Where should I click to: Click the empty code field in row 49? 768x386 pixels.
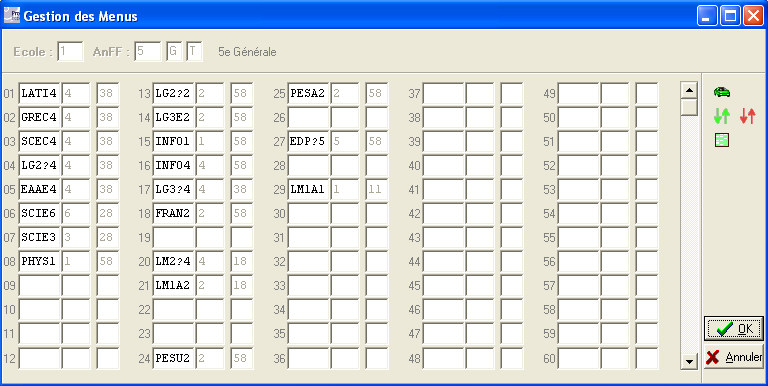point(578,93)
